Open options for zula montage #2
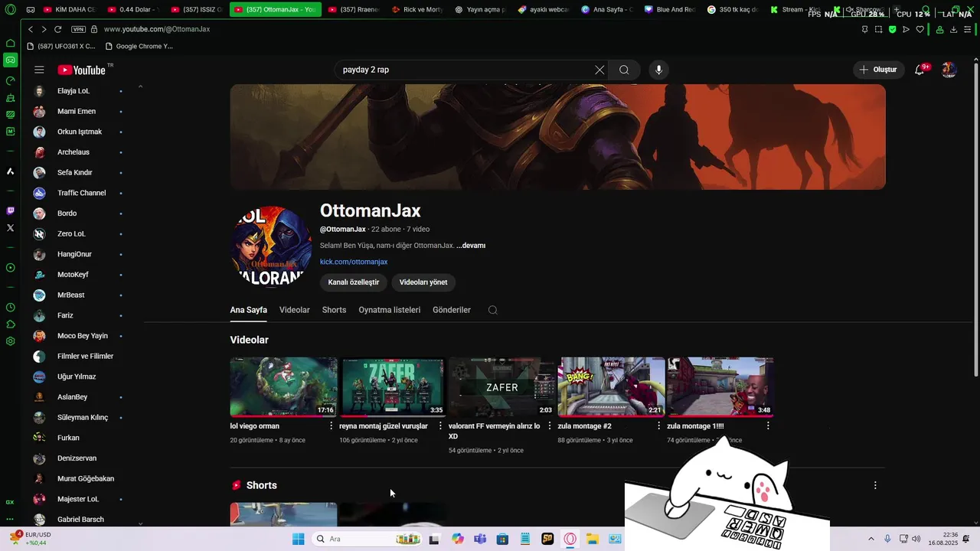 click(658, 425)
